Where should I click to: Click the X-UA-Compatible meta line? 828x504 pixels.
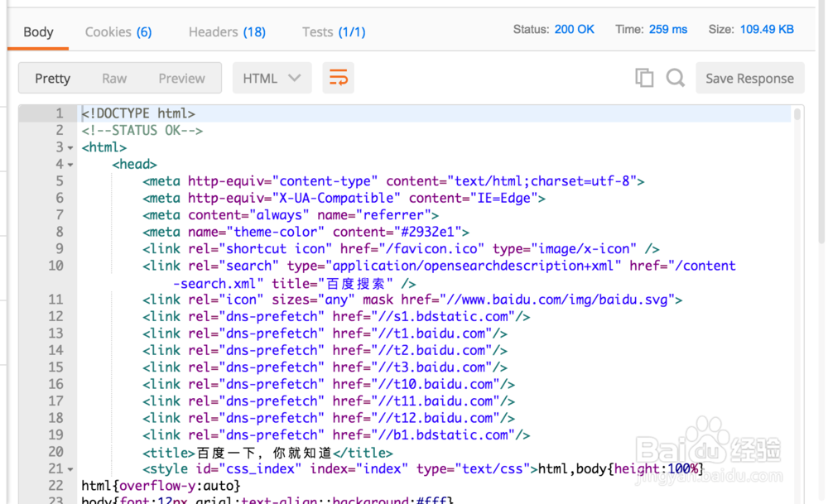click(x=344, y=198)
